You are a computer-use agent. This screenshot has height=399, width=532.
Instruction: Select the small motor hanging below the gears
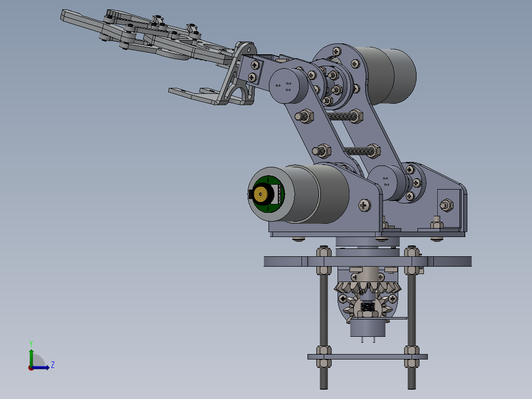368,328
